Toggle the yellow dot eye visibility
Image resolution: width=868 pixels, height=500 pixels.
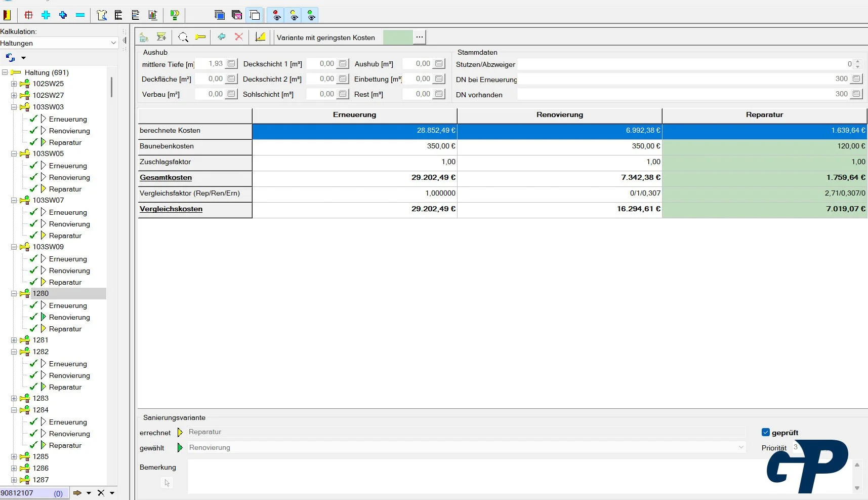294,15
